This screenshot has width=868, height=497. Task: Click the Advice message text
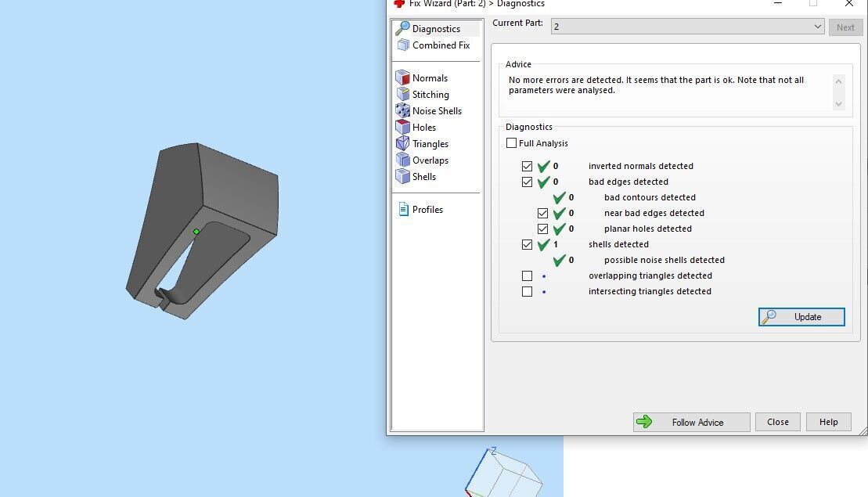click(656, 85)
